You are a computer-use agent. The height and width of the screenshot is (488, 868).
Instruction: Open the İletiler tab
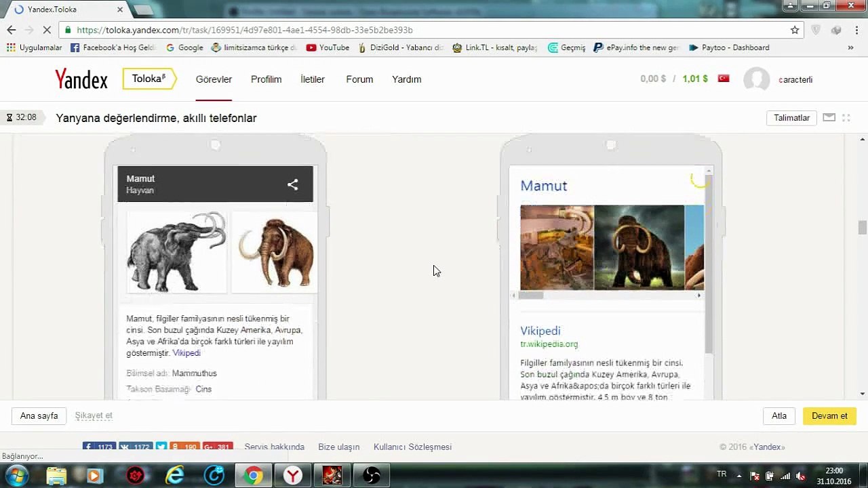tap(313, 79)
